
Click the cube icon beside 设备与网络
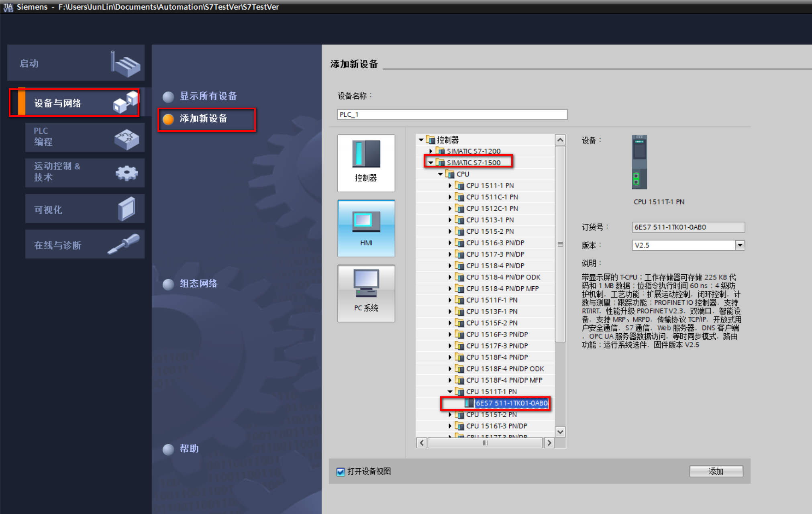click(125, 102)
